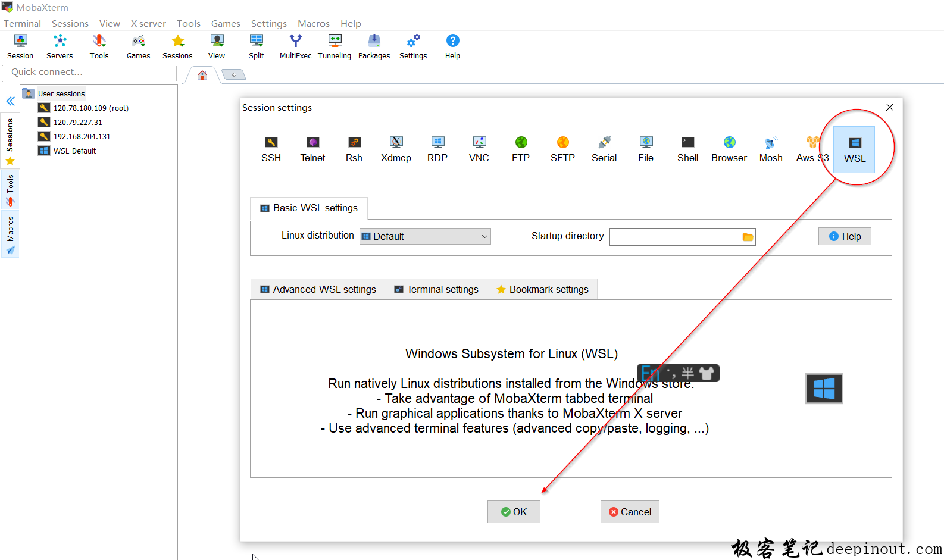
Task: Select session 120.79.227.31
Action: click(71, 122)
